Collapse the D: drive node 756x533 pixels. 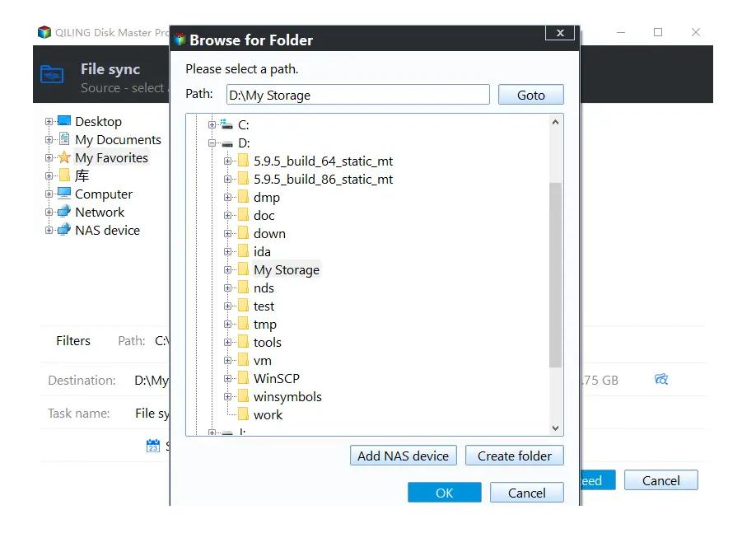212,143
